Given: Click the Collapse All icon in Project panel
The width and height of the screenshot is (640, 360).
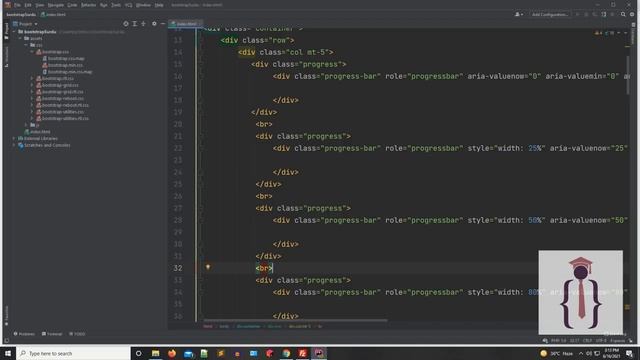Looking at the screenshot, I should pyautogui.click(x=143, y=24).
